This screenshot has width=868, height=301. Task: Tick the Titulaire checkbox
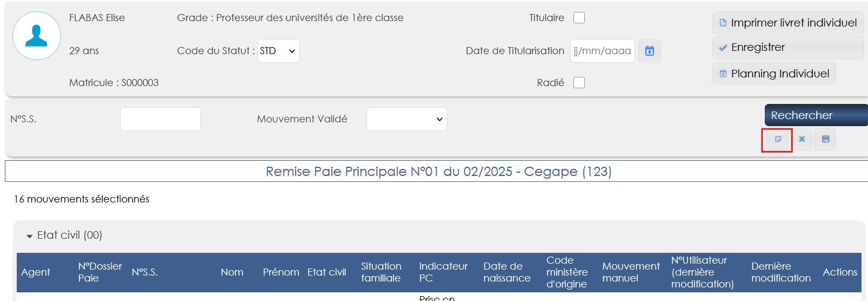click(579, 18)
